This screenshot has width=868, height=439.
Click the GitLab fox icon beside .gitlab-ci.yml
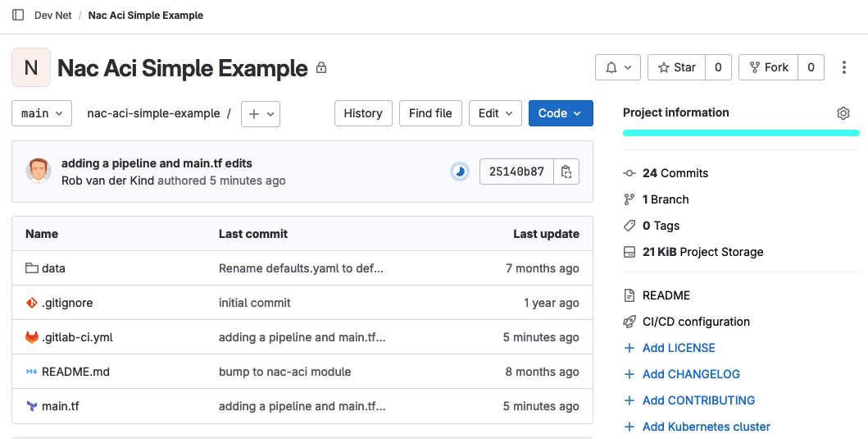(x=31, y=337)
